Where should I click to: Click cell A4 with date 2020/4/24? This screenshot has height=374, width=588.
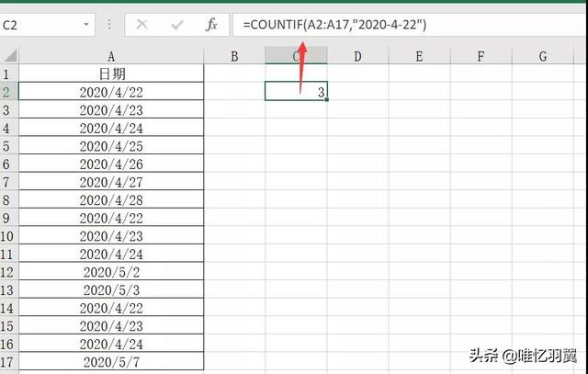(x=111, y=128)
